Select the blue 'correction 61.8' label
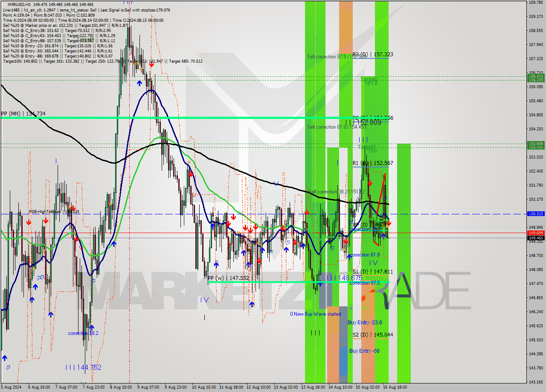 coord(364,255)
